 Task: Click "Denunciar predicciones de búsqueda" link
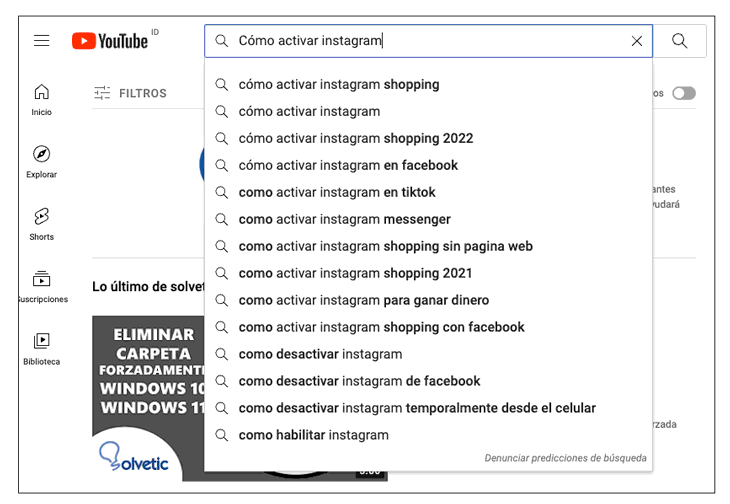click(x=565, y=458)
